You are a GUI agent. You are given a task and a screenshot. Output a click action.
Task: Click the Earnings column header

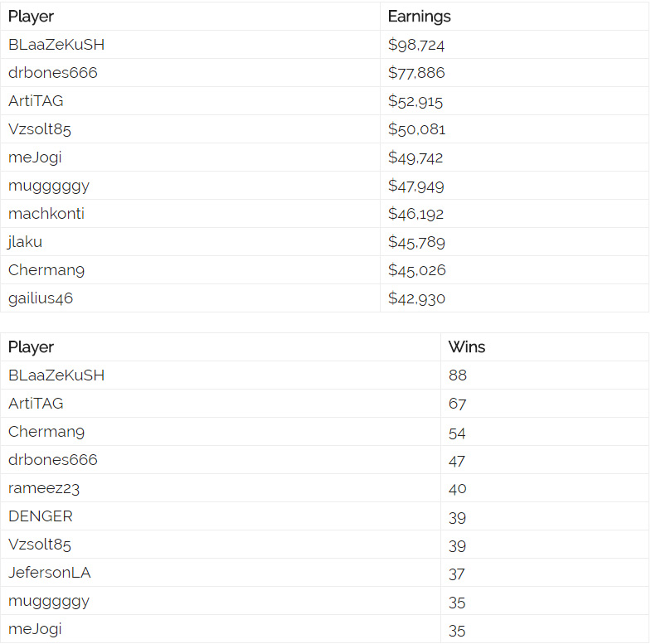click(x=419, y=17)
